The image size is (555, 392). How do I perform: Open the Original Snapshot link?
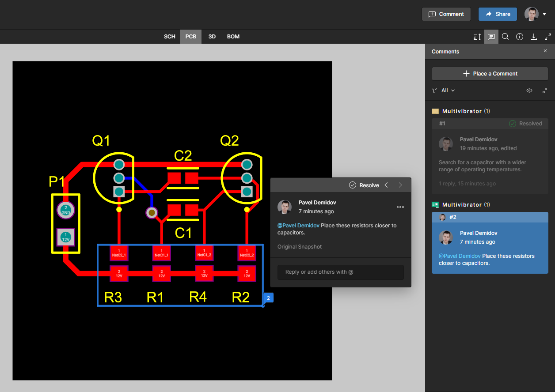click(x=300, y=247)
